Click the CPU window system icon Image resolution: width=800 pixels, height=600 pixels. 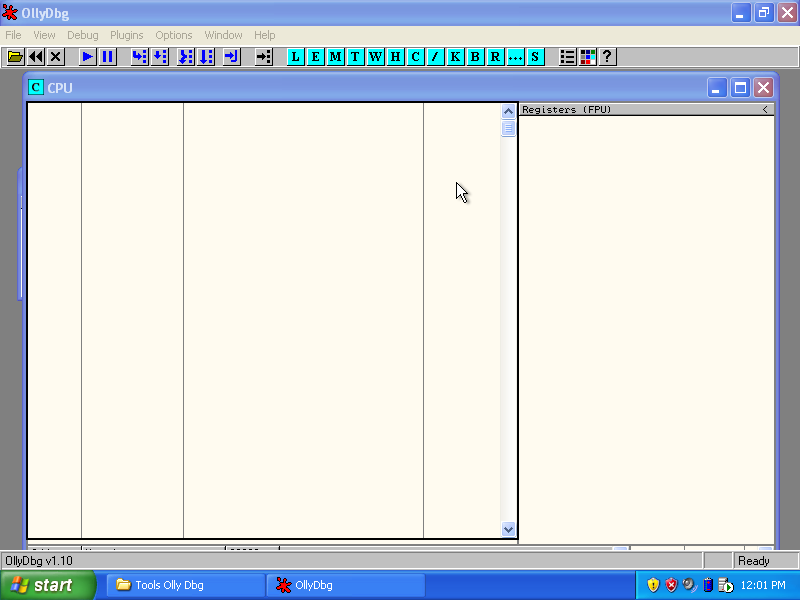(36, 88)
